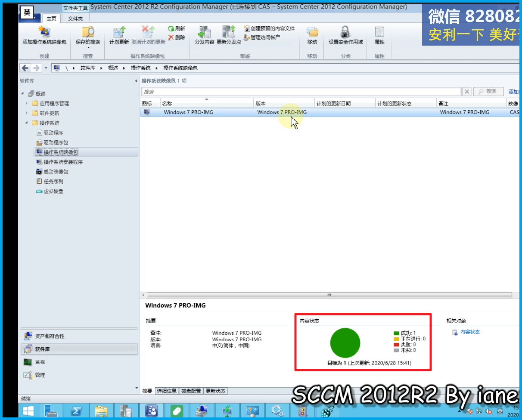Switch to the 磁盘配置 bottom tab
This screenshot has height=420, width=522.
(x=191, y=391)
